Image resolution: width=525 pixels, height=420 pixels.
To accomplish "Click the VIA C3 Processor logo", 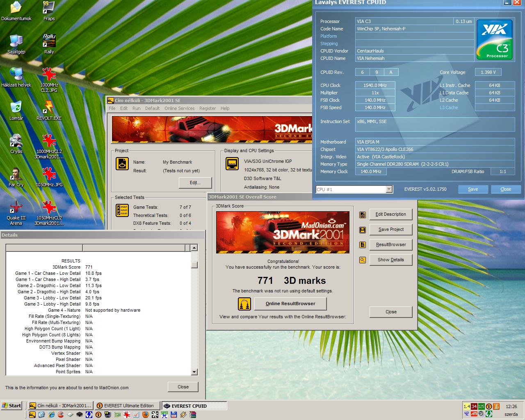I will point(495,39).
